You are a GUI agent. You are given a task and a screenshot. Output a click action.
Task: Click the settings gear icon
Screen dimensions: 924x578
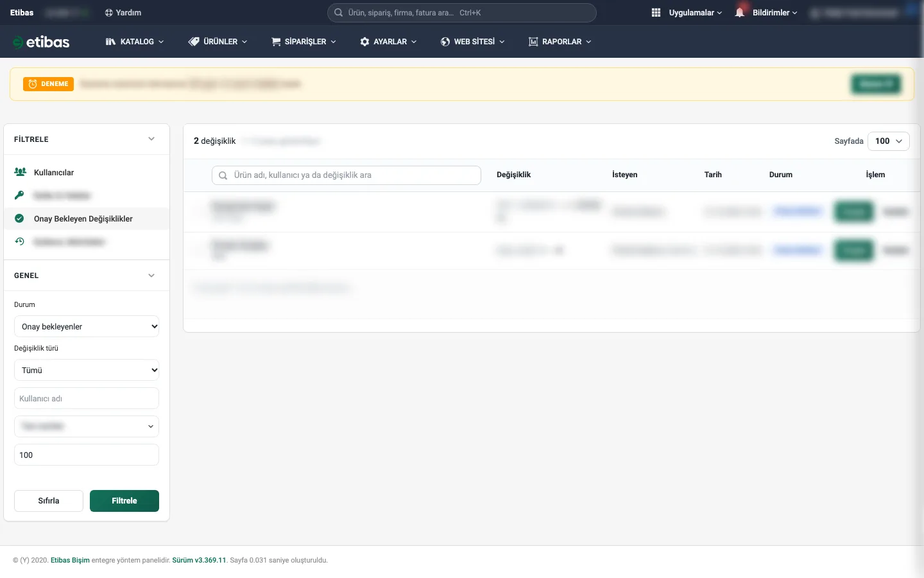[x=365, y=42]
